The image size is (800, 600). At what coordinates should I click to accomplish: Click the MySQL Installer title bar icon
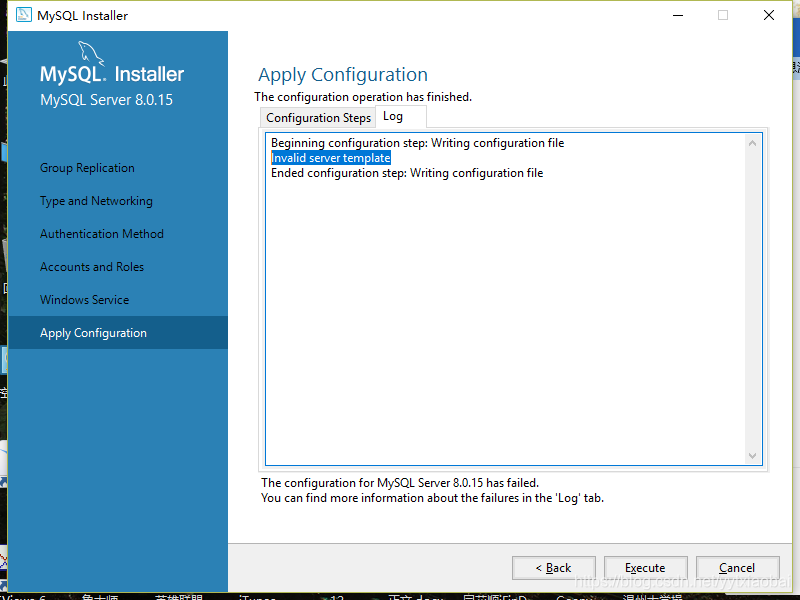tap(23, 15)
